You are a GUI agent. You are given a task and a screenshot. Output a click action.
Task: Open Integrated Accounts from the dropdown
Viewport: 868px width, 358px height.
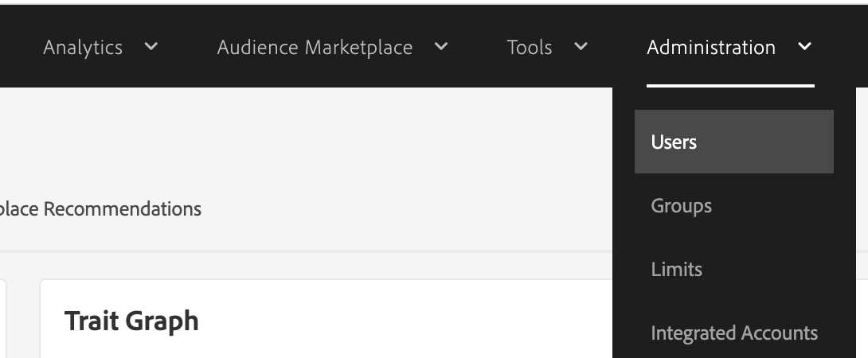pos(733,333)
